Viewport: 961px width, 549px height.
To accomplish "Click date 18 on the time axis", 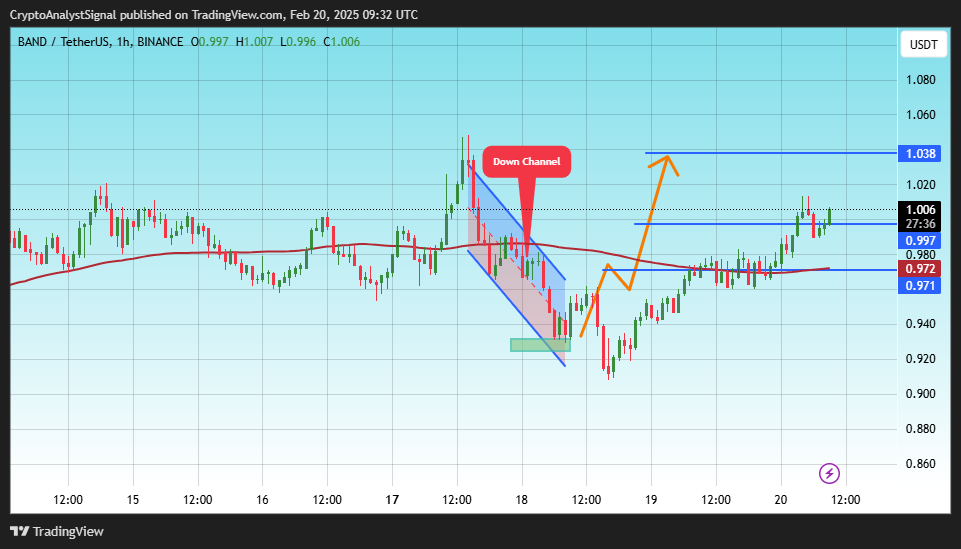I will point(522,500).
